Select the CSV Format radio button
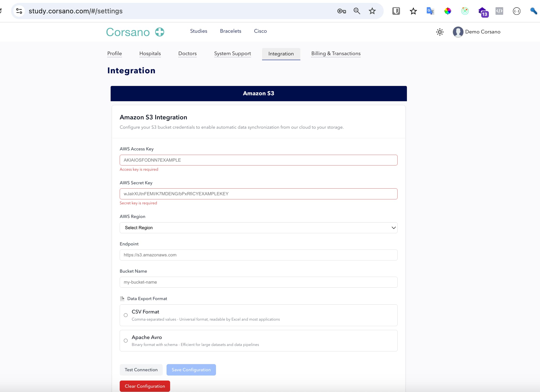The width and height of the screenshot is (540, 392). pos(126,315)
